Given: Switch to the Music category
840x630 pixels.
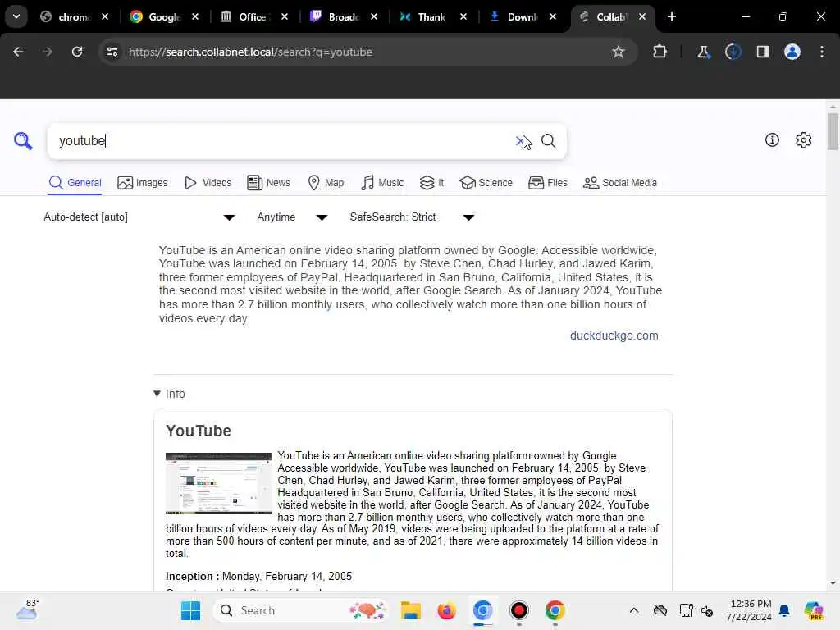Looking at the screenshot, I should click(x=382, y=183).
